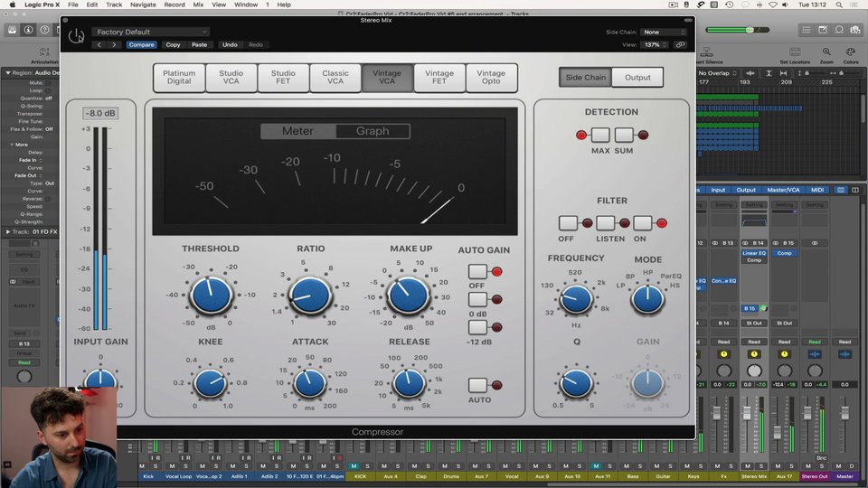Viewport: 868px width, 488px height.
Task: Mute the Stereo Mix channel strip
Action: pyautogui.click(x=748, y=466)
